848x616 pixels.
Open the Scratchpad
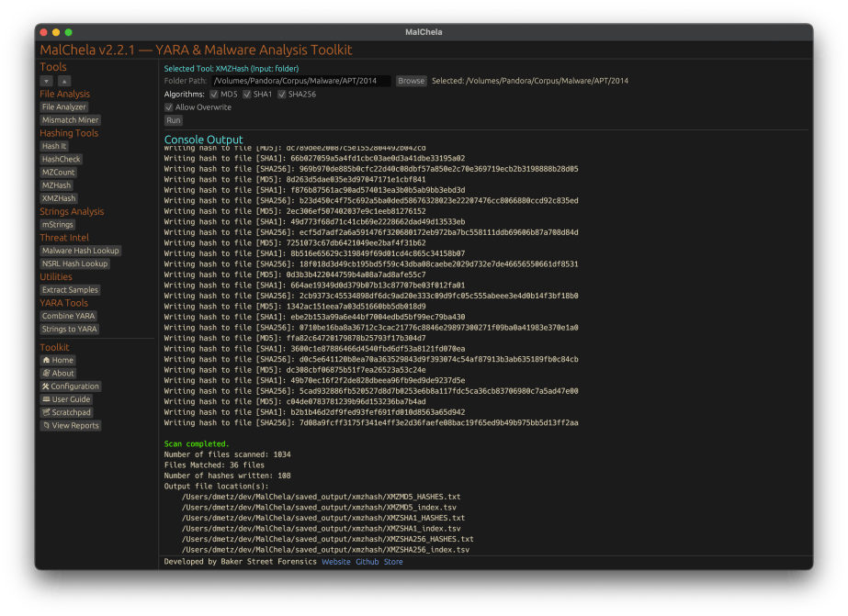click(x=66, y=412)
